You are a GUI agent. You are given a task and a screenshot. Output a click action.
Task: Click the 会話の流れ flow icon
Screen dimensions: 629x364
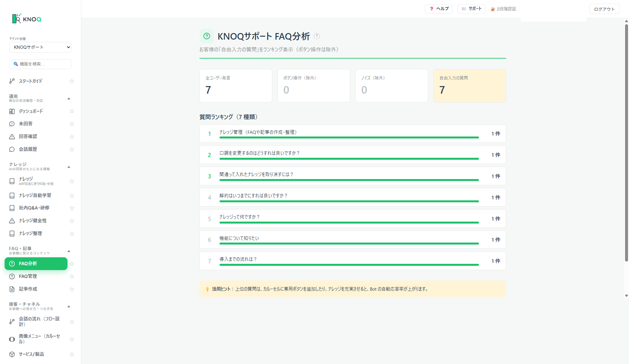click(x=12, y=321)
